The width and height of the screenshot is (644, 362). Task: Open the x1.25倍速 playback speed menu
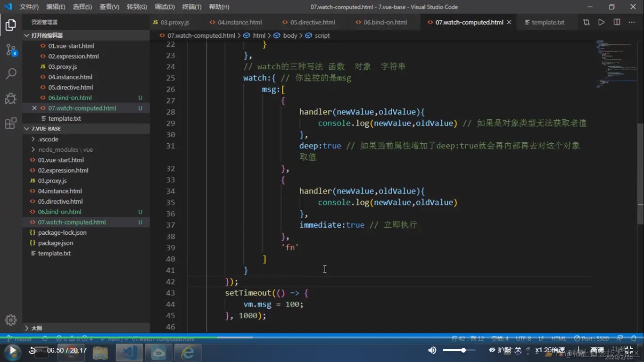(550, 350)
